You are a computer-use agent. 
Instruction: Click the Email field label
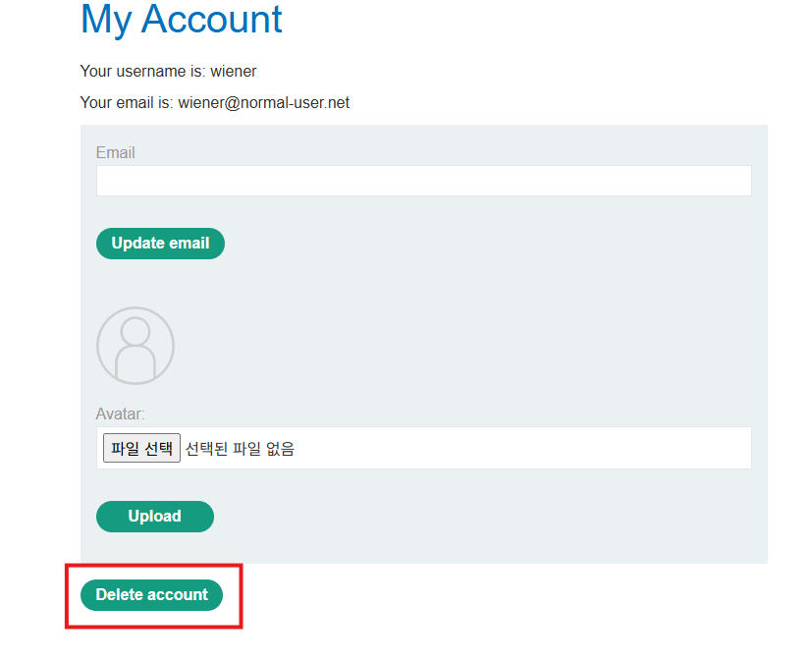116,153
